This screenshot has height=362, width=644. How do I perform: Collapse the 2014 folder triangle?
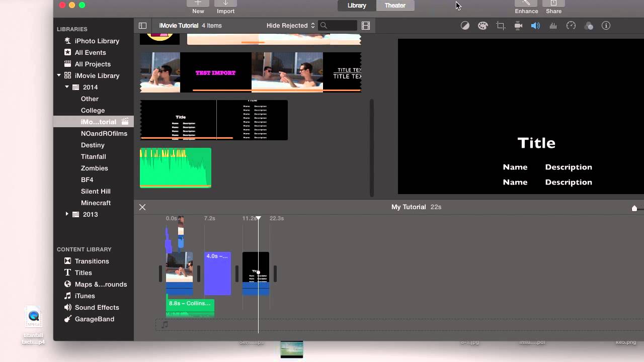pos(67,87)
